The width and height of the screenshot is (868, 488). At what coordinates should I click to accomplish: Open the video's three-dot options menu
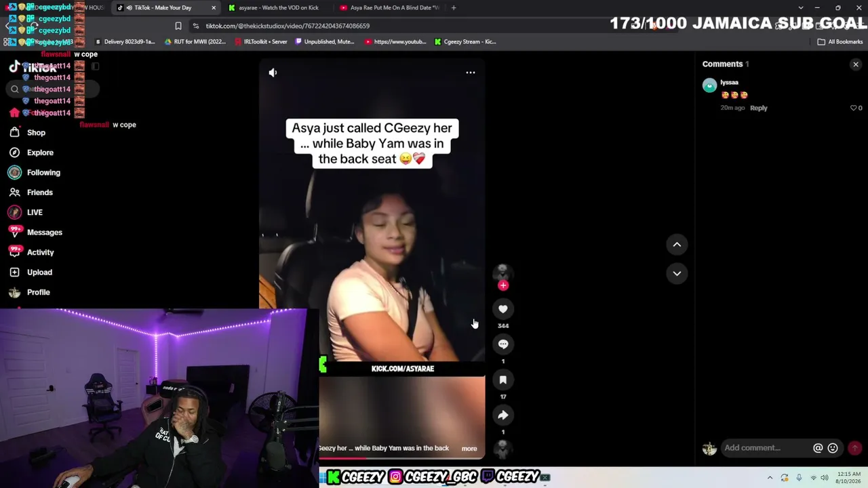click(470, 73)
